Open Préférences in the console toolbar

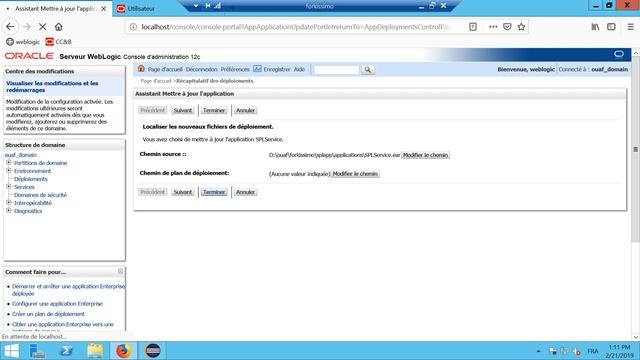coord(235,69)
